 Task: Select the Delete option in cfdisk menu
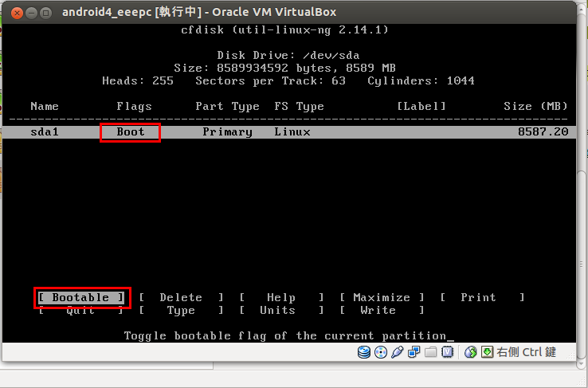pyautogui.click(x=181, y=298)
